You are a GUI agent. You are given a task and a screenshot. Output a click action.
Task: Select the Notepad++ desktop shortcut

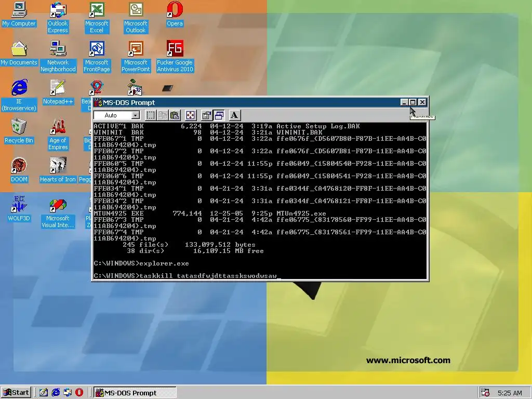[58, 92]
